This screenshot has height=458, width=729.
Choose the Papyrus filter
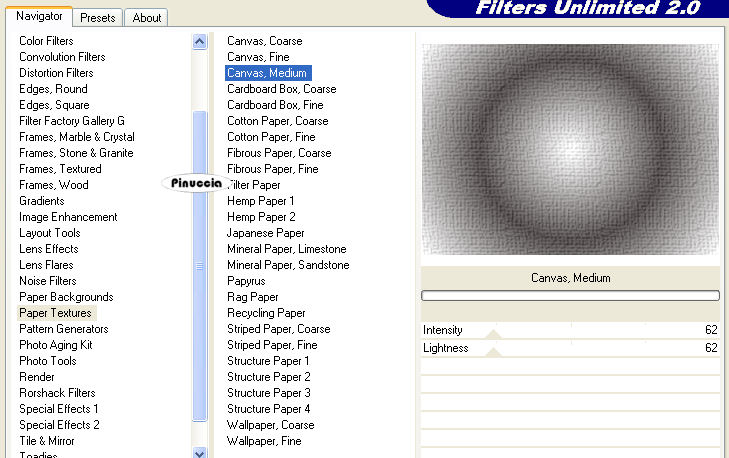click(x=246, y=281)
